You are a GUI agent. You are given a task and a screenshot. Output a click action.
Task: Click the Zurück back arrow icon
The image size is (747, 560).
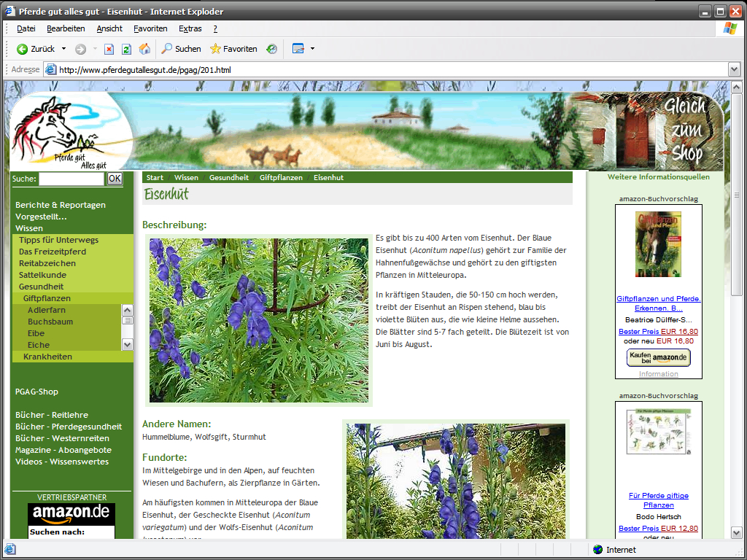pos(22,49)
